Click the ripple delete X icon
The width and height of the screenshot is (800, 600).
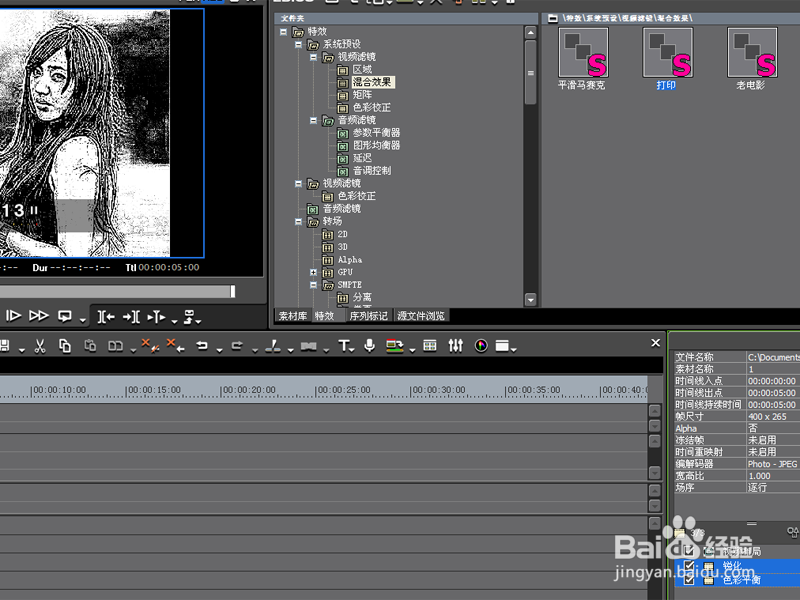pyautogui.click(x=175, y=345)
